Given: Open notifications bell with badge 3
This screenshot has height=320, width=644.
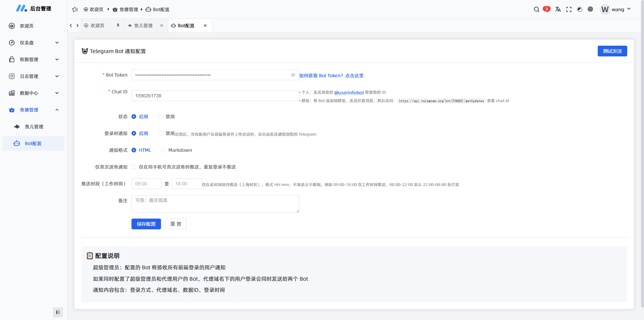Looking at the screenshot, I should coord(546,9).
